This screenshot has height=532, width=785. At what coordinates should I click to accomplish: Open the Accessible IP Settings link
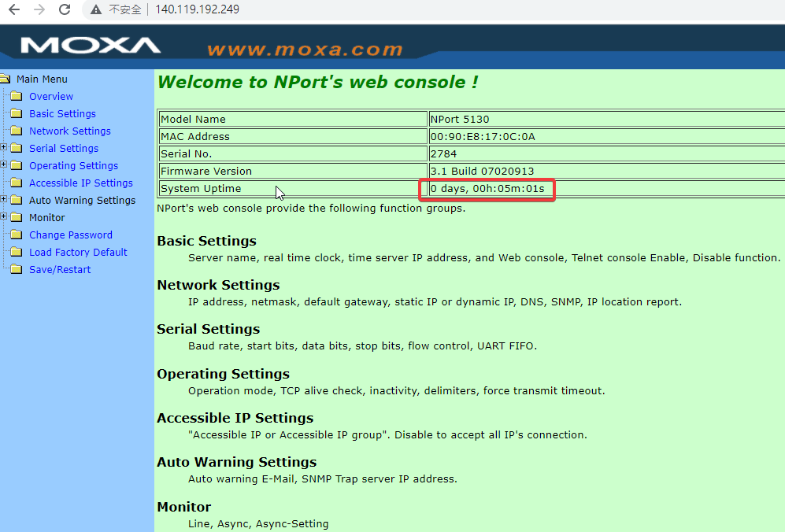(81, 183)
